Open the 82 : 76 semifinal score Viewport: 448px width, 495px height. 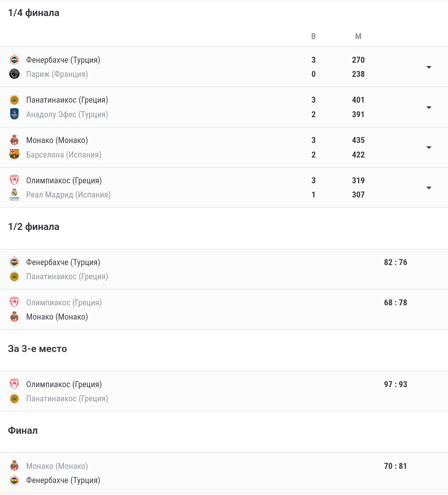point(395,262)
